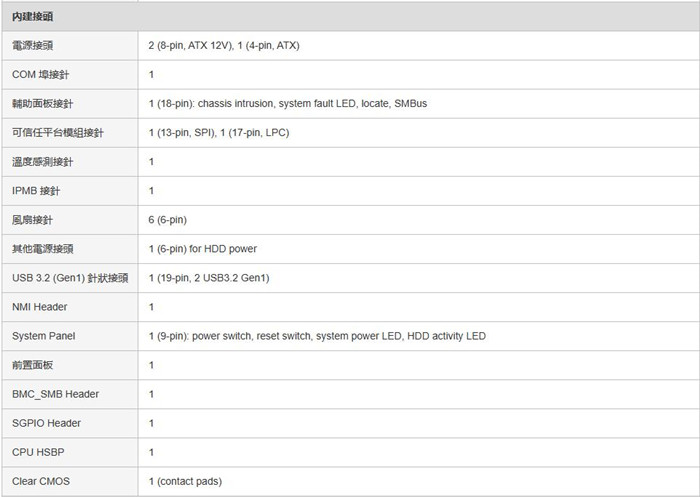The width and height of the screenshot is (700, 497).
Task: Select the BMC_SMB Header row label
Action: pyautogui.click(x=55, y=394)
